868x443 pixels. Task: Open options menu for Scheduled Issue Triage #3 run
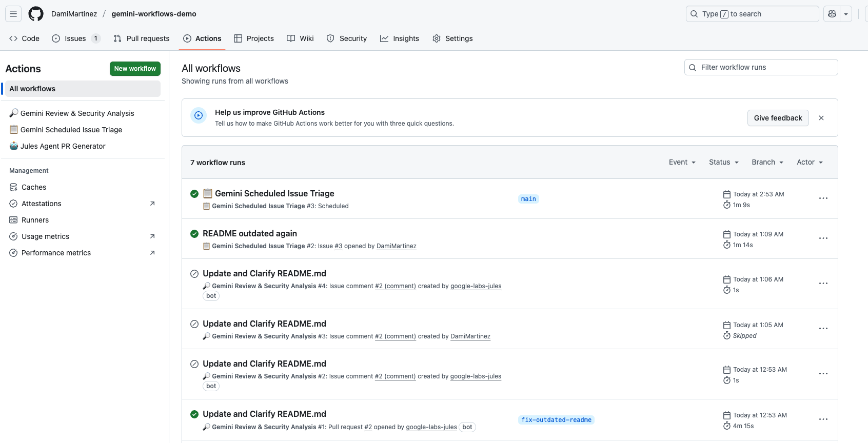pos(823,198)
